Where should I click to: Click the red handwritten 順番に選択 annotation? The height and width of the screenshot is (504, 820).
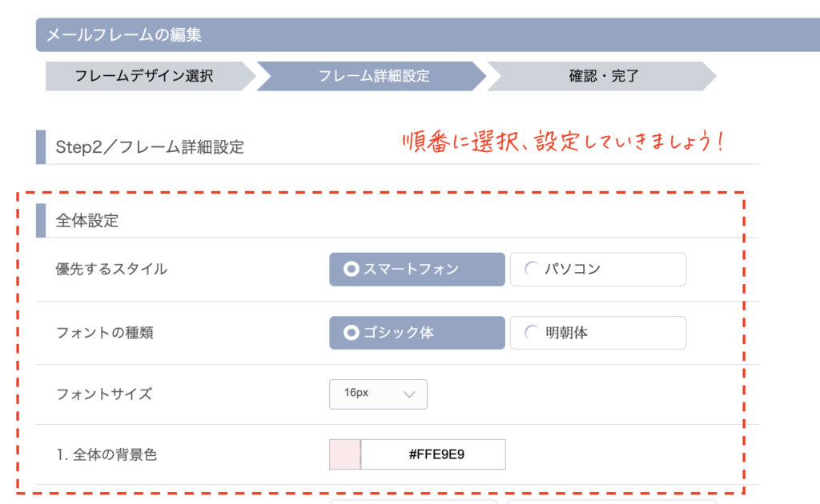coord(562,142)
